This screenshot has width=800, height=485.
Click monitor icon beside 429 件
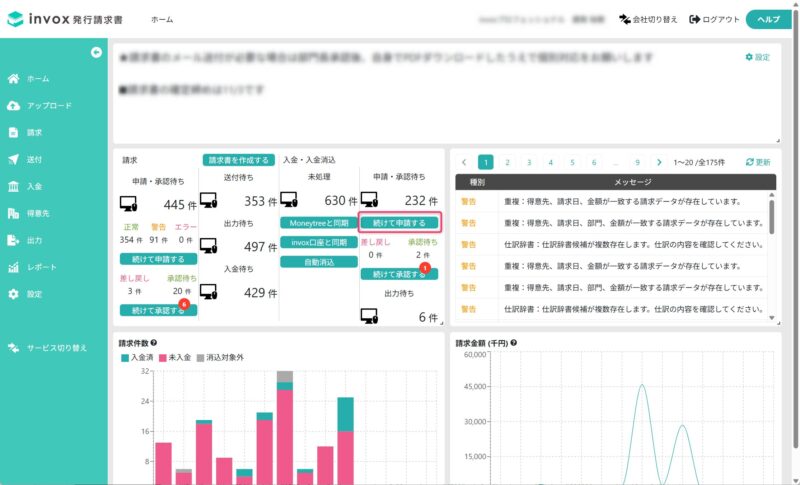pyautogui.click(x=208, y=292)
